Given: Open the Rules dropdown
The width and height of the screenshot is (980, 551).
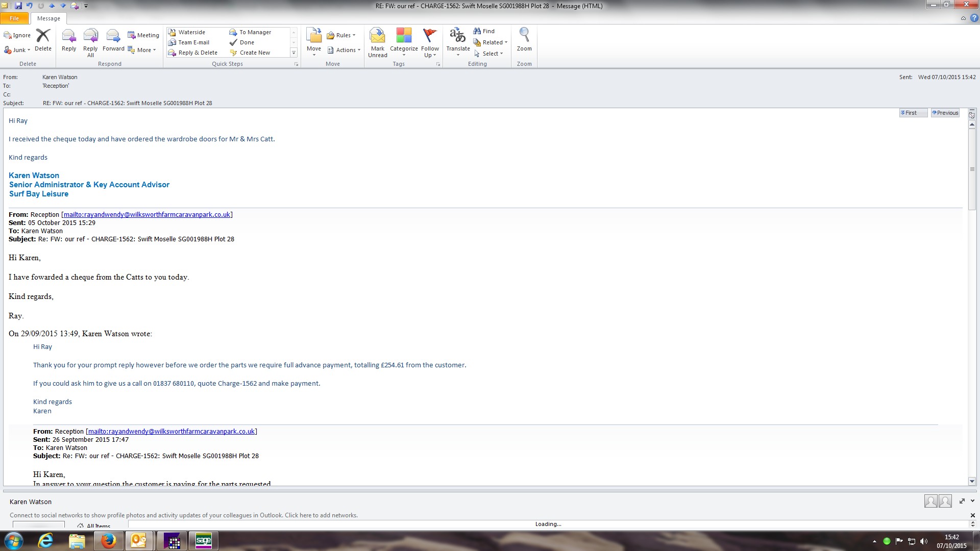Looking at the screenshot, I should [x=343, y=35].
